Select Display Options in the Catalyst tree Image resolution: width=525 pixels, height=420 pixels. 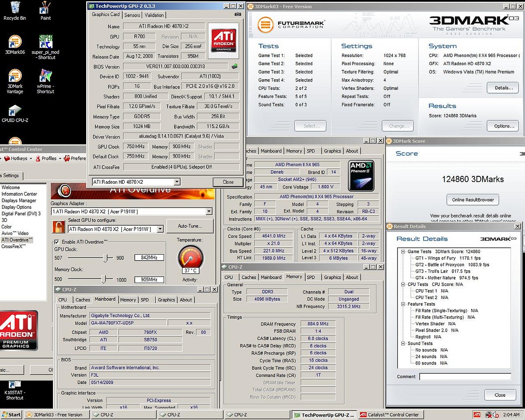point(17,207)
